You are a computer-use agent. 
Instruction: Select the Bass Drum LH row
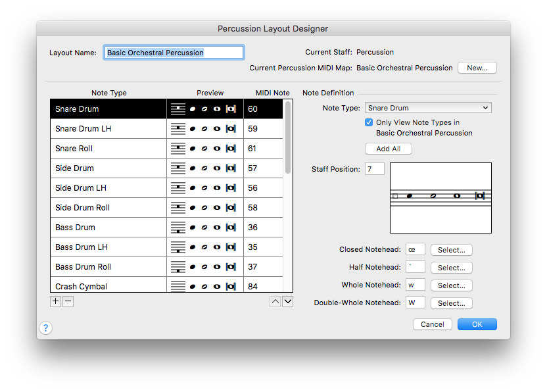coord(167,247)
